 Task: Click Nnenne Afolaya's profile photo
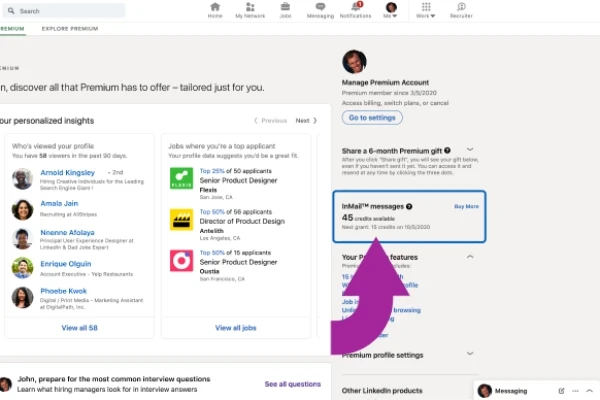22,238
